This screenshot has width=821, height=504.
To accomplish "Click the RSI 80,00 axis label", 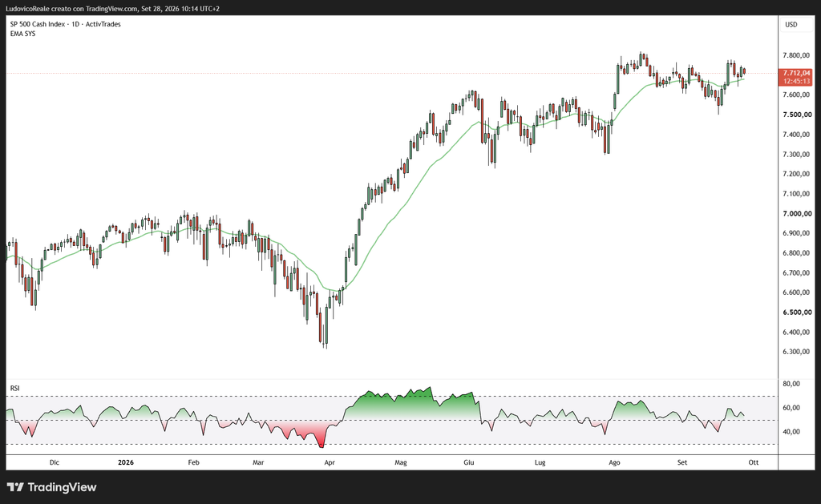I will [791, 384].
